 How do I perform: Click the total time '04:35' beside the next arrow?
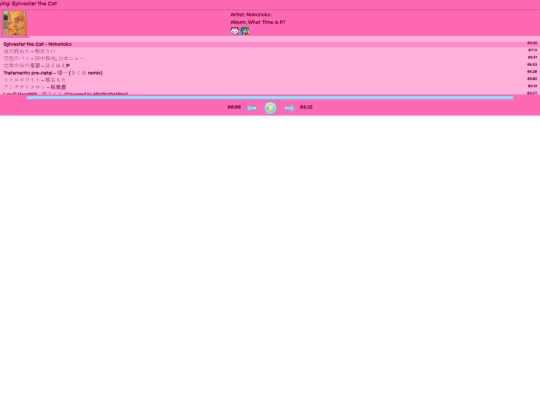click(x=306, y=107)
